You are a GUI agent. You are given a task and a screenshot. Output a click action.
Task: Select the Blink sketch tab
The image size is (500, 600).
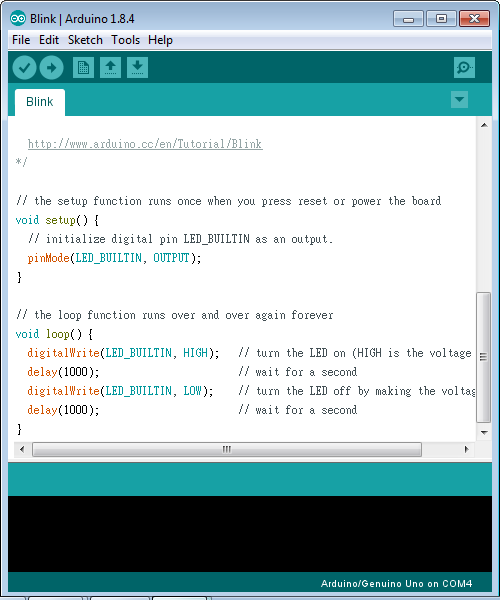point(40,102)
